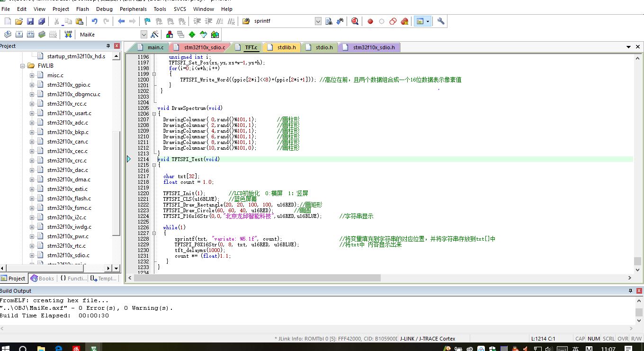Open the window view dropdown arrow
644x351 pixels.
(428, 21)
